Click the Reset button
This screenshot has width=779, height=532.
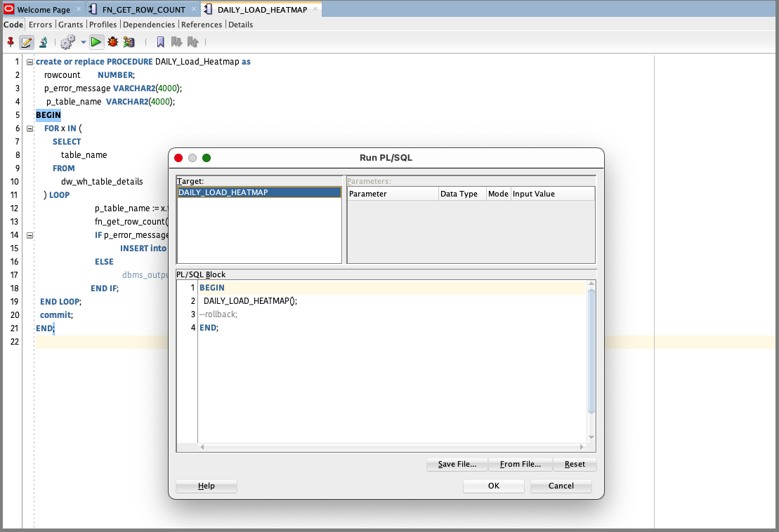(575, 464)
